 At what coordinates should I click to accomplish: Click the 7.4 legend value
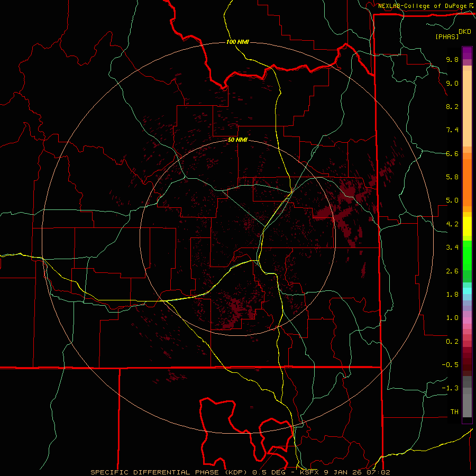(x=452, y=130)
